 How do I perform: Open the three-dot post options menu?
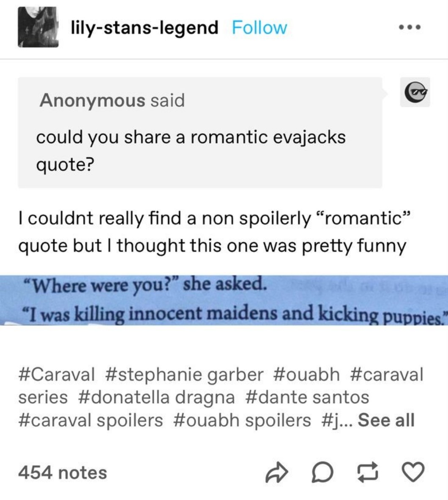tap(410, 28)
